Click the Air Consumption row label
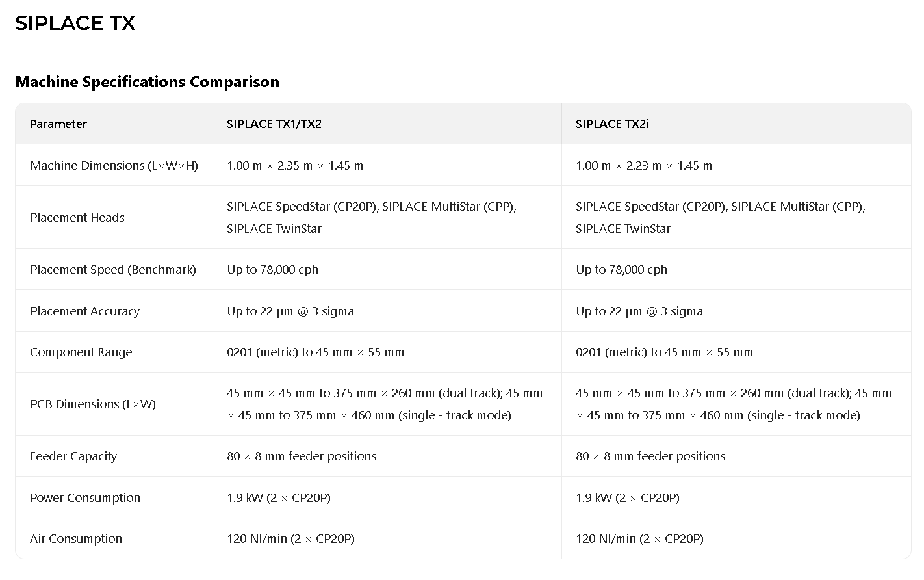Screen dimensions: 924x580 76,539
